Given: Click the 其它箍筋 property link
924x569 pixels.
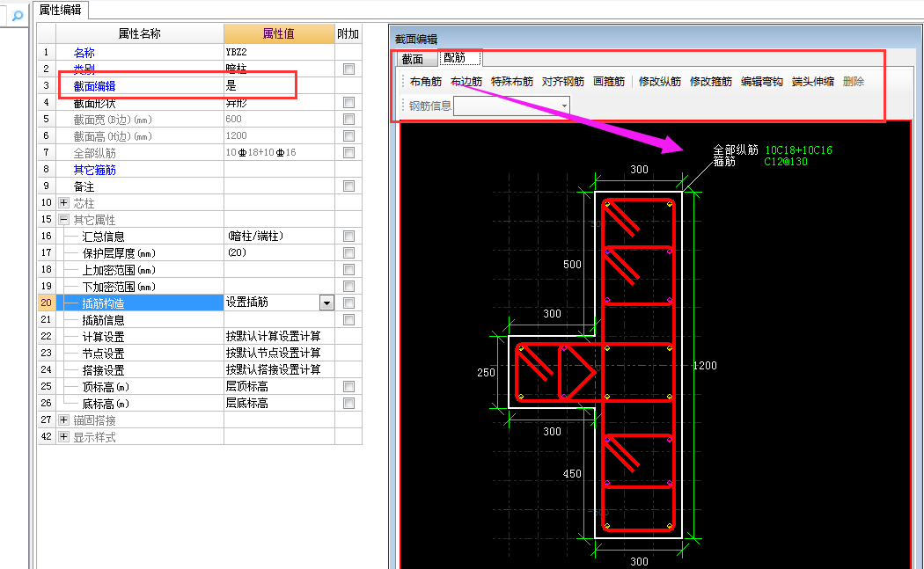Looking at the screenshot, I should [x=94, y=170].
